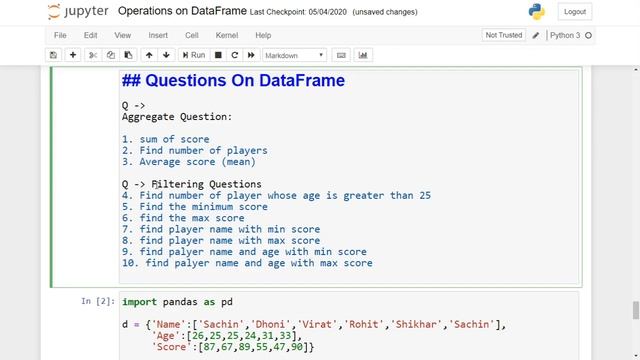The image size is (640, 360).
Task: Rename notebook title Operations on DataFrame
Action: pos(182,11)
